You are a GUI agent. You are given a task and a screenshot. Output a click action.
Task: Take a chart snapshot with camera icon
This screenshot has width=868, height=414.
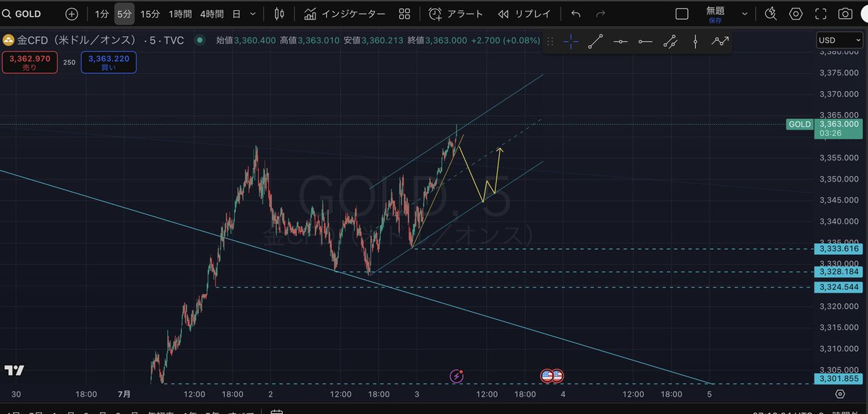click(x=845, y=14)
